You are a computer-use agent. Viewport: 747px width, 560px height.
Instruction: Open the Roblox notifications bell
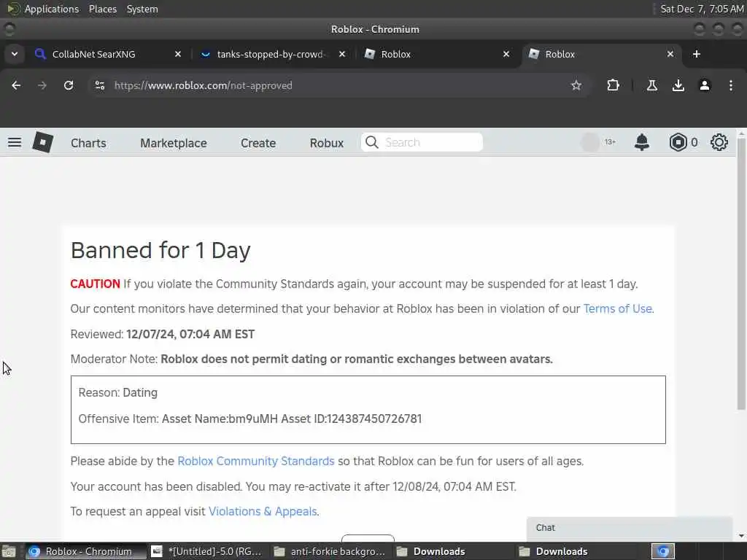[642, 142]
